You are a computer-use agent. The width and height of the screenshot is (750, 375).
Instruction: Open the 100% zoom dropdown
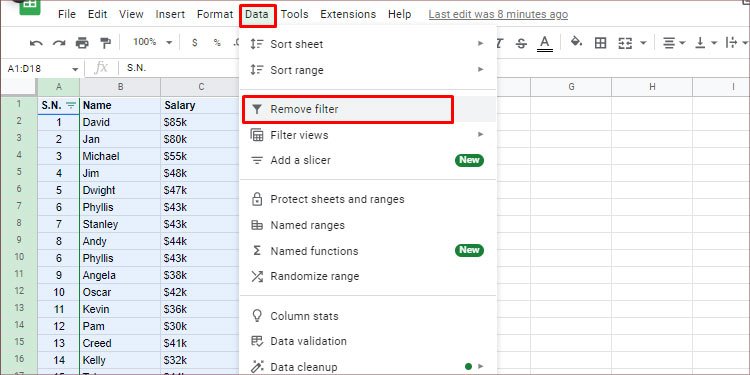click(152, 43)
